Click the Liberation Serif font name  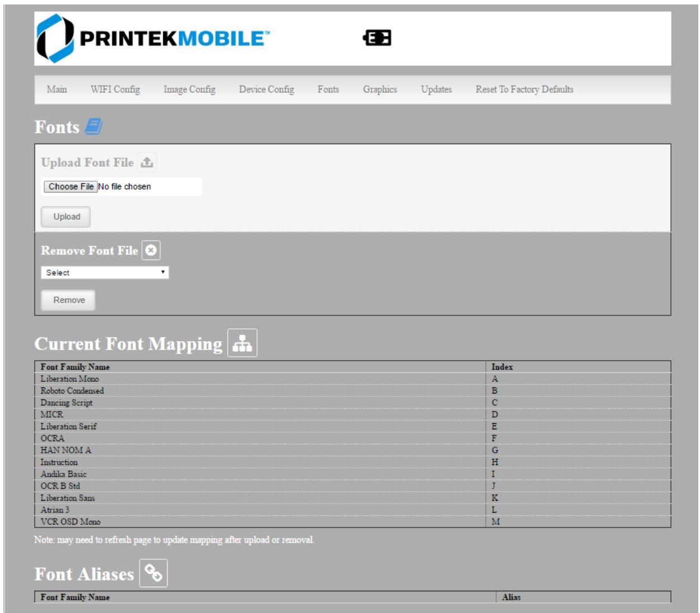68,426
